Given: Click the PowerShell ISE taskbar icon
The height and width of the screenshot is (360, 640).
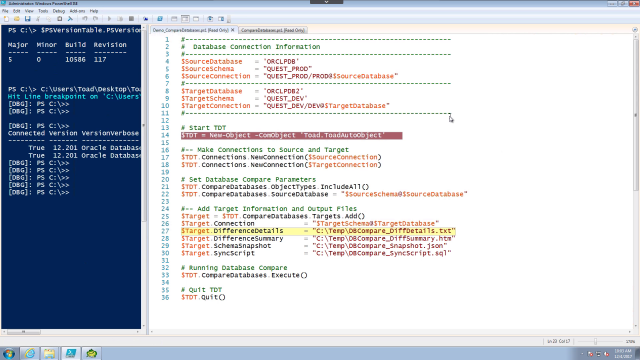Looking at the screenshot, I should point(71,353).
